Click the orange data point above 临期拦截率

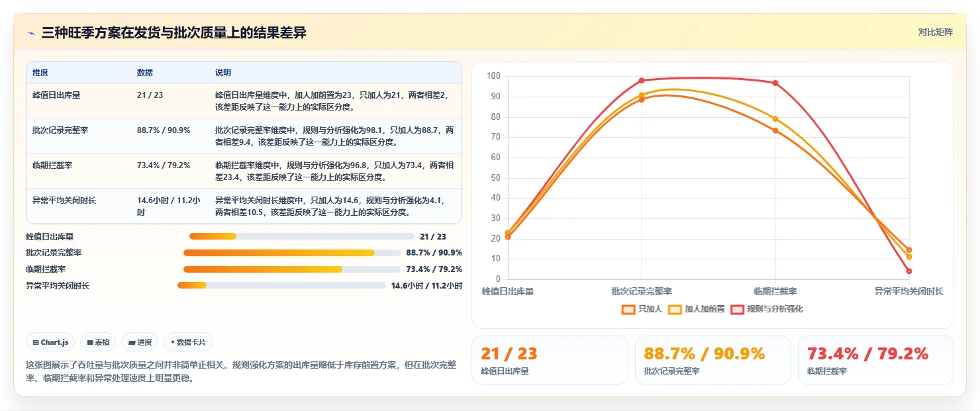[775, 130]
